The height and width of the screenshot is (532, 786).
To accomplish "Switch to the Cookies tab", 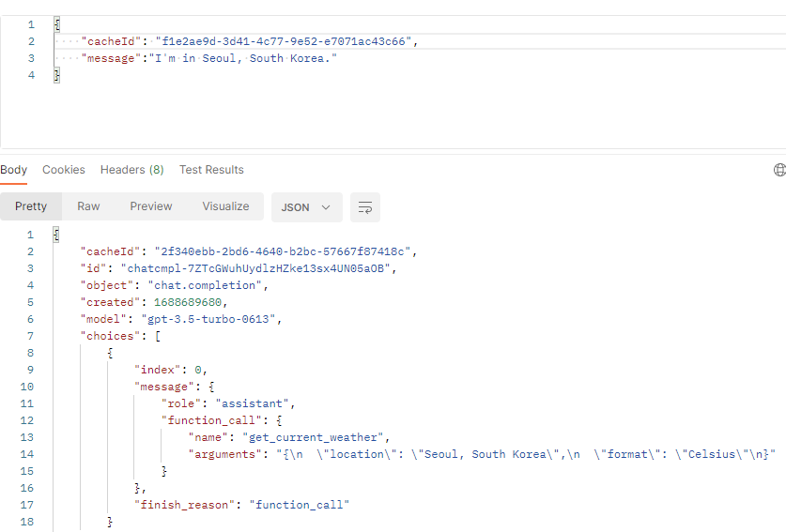I will (x=64, y=170).
